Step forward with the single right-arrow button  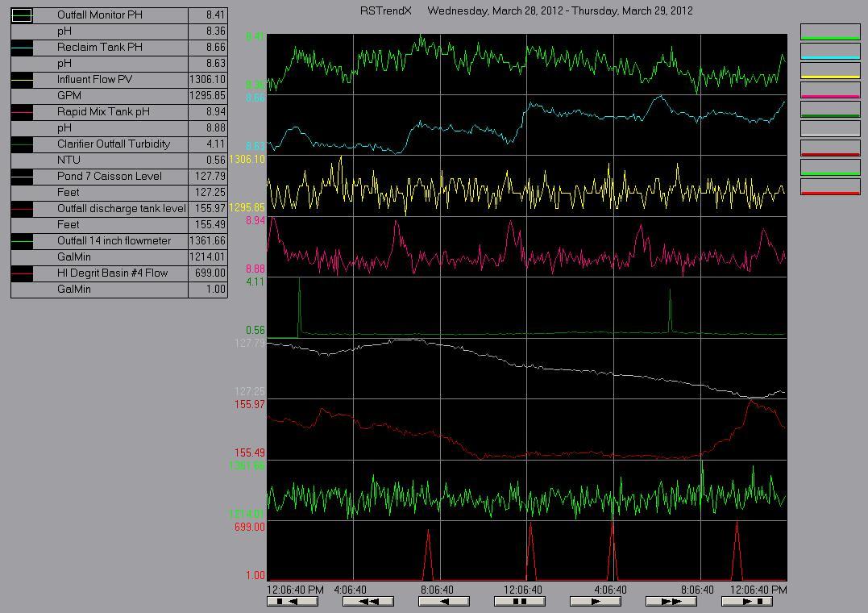[x=596, y=602]
